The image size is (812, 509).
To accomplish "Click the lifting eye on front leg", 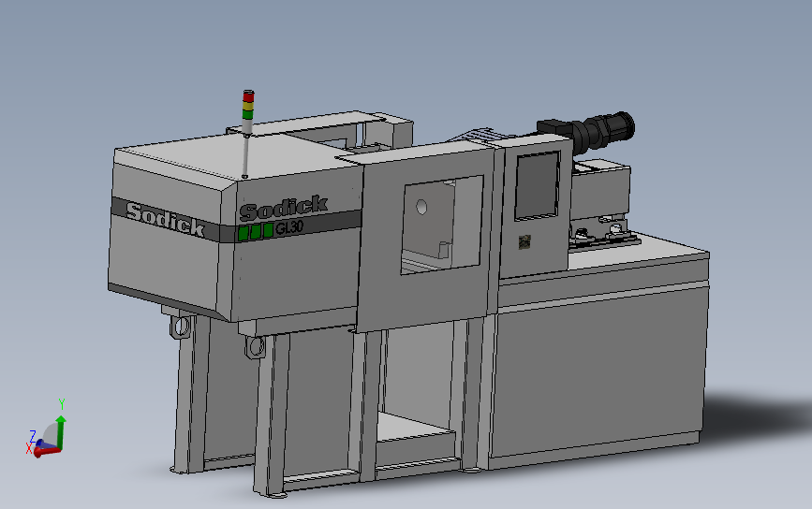I will (x=256, y=347).
